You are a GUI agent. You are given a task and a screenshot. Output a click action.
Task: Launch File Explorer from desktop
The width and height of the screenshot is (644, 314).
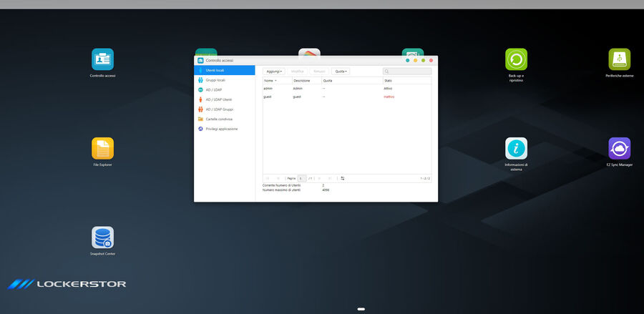click(102, 149)
